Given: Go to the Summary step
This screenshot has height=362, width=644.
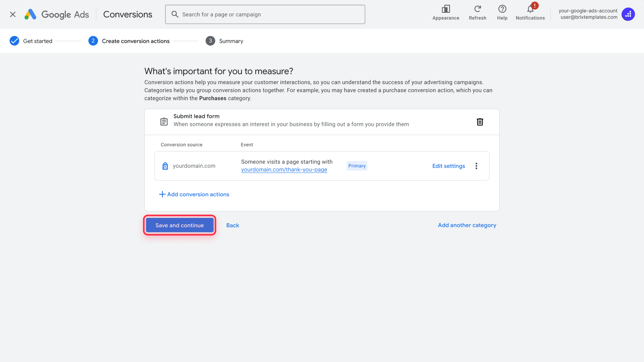Looking at the screenshot, I should [224, 41].
